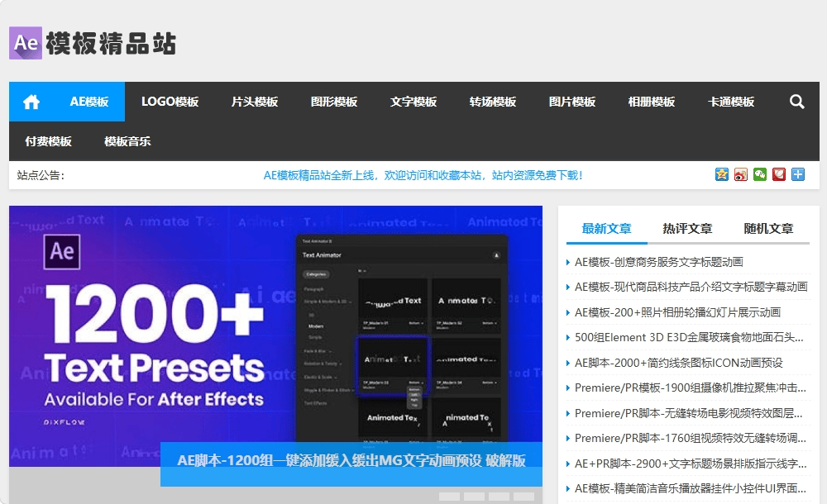Open more share options plus icon
827x504 pixels.
798,174
